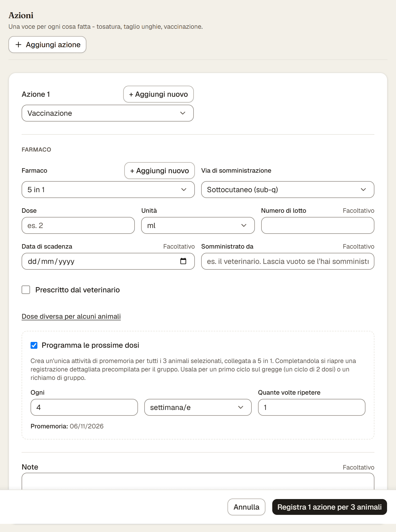Click the Data di scadenza date field
Image resolution: width=396 pixels, height=532 pixels.
tap(108, 261)
